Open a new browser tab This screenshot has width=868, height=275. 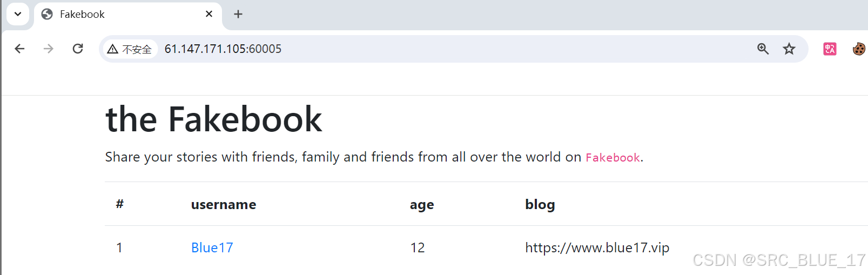click(x=238, y=14)
